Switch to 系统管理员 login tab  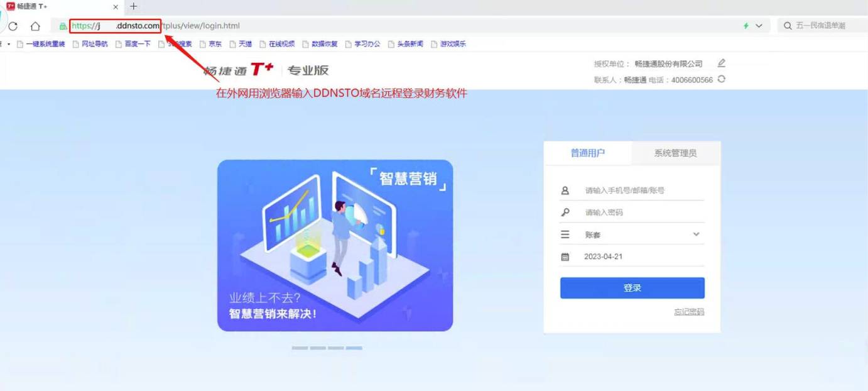675,153
